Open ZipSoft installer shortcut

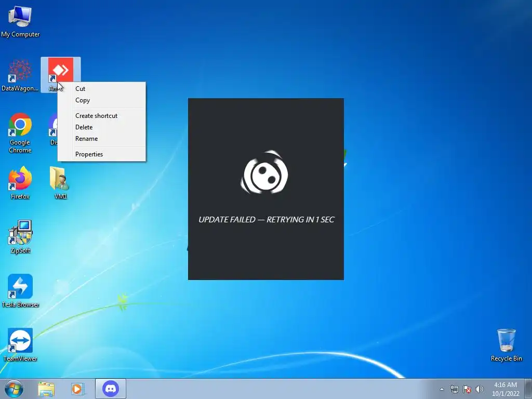coord(20,236)
